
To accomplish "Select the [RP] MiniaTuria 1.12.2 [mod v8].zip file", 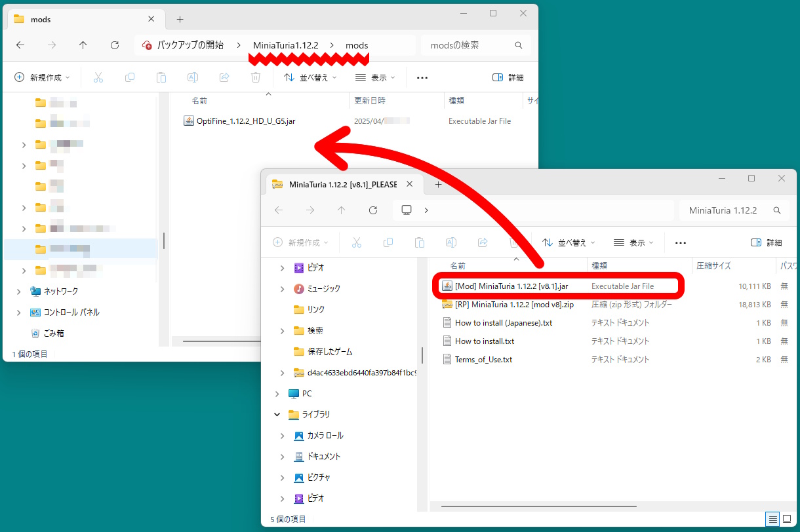I will (508, 304).
